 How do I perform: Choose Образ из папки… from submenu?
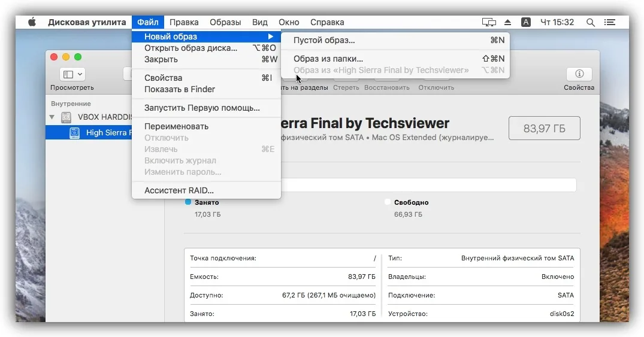395,59
